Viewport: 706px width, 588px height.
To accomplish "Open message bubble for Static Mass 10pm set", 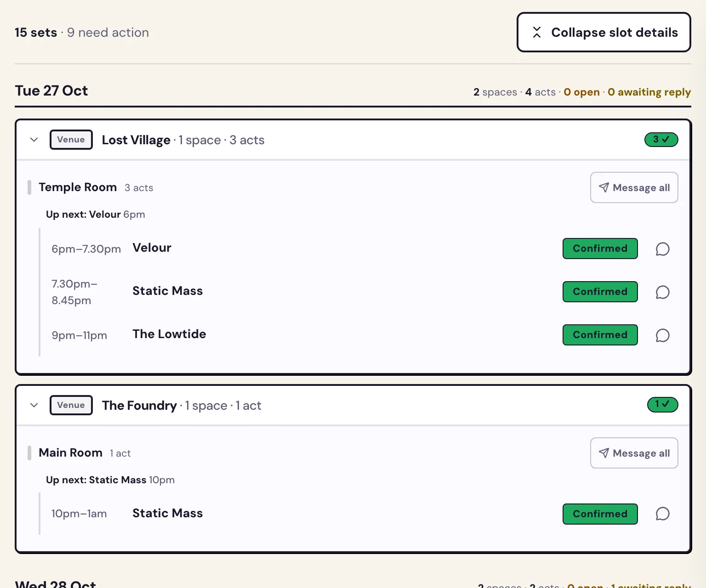I will [662, 514].
